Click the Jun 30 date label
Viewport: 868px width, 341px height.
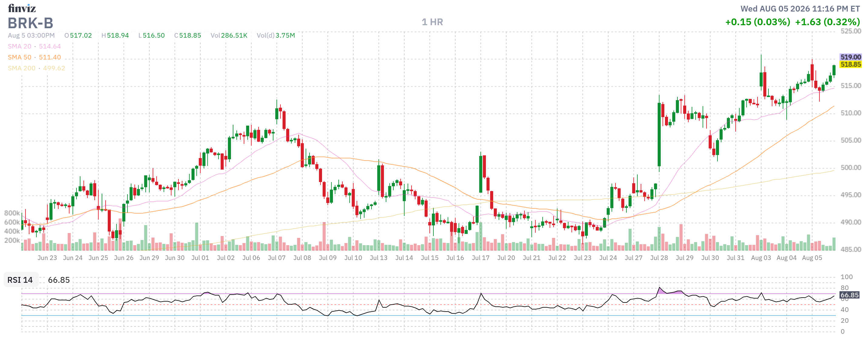[x=175, y=258]
